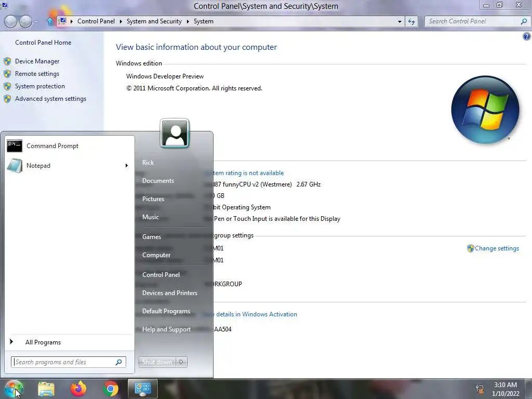Click the Advanced system settings shield icon
The height and width of the screenshot is (399, 532).
point(7,99)
